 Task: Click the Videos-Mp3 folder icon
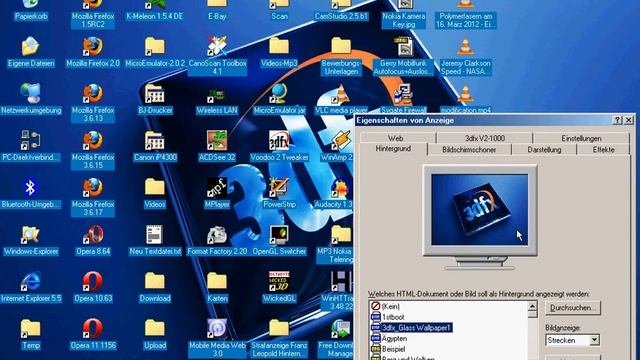coord(279,52)
